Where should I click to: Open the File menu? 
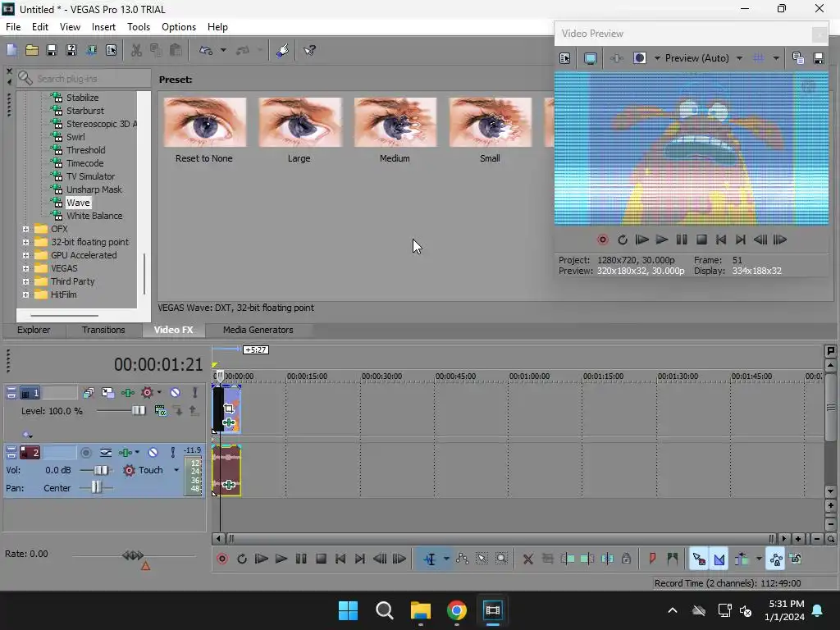tap(13, 27)
